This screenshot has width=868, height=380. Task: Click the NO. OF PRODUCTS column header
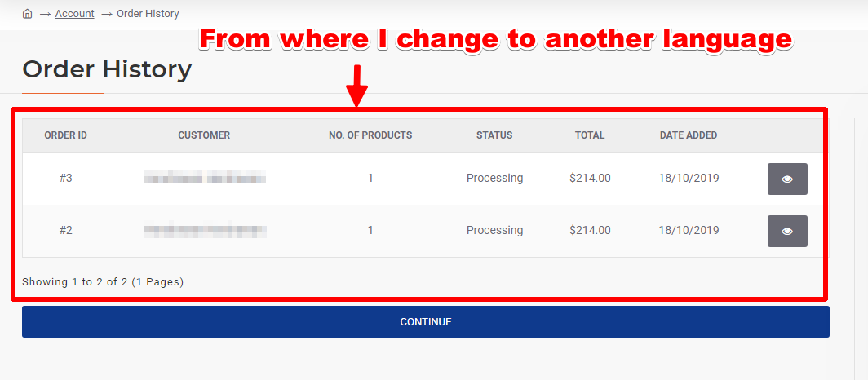(x=370, y=135)
